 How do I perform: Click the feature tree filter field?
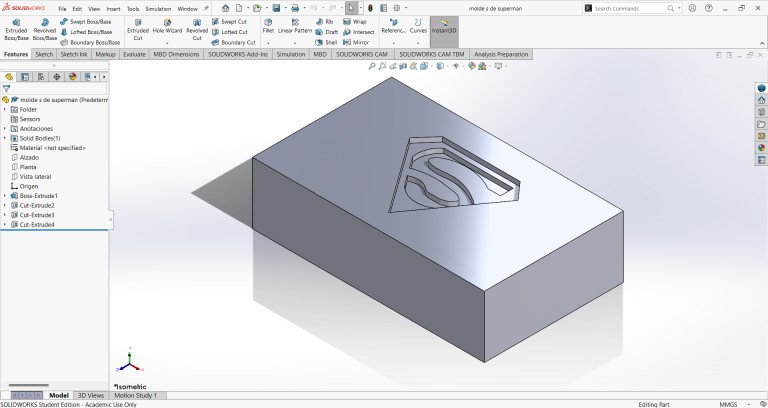point(54,89)
